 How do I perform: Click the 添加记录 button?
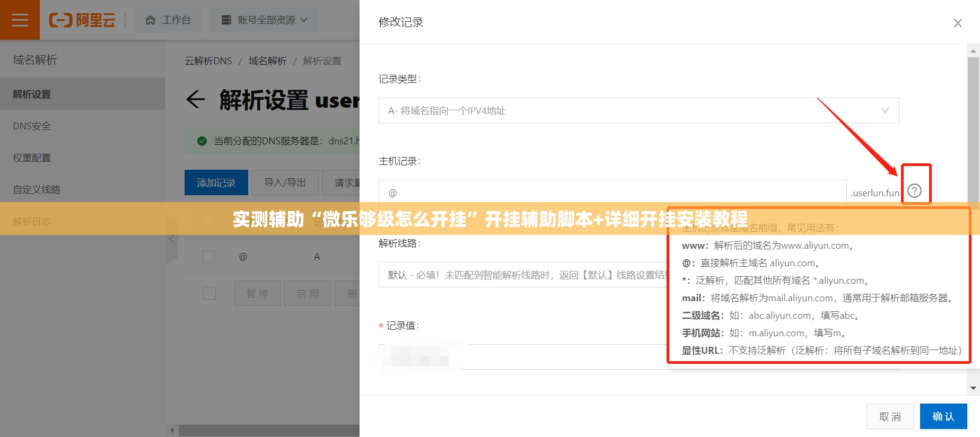[x=216, y=182]
